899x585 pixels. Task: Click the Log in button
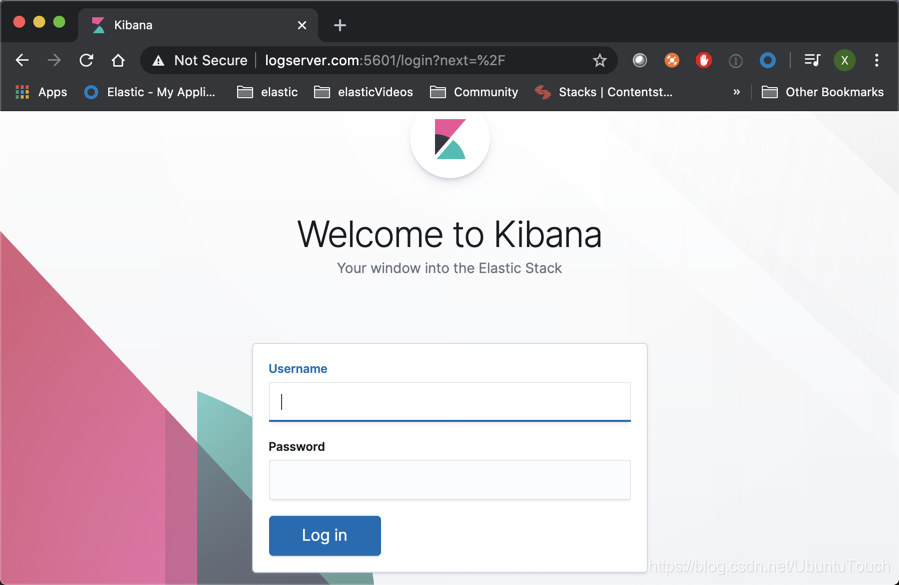tap(325, 536)
